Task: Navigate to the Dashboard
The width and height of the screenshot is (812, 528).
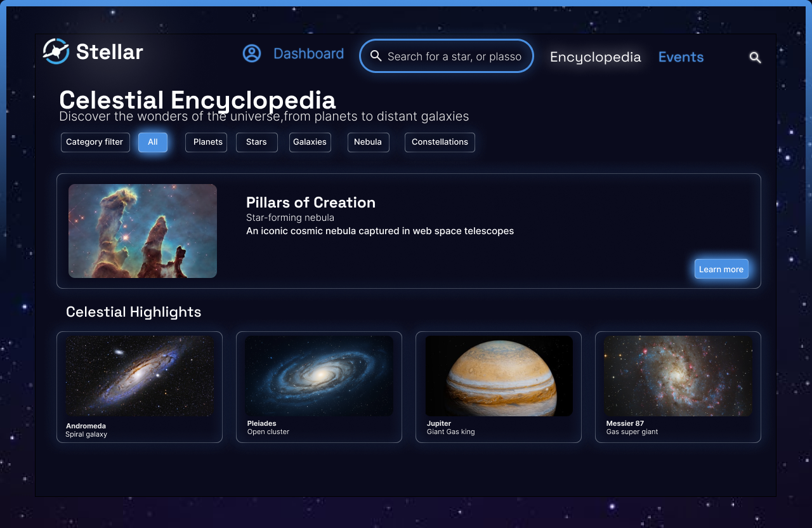Action: [x=308, y=53]
